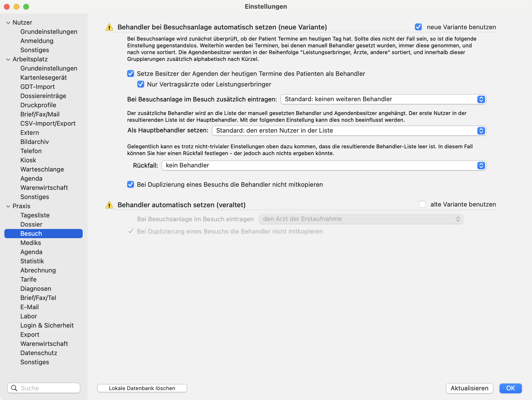Collapse the Nutzer section
532x400 pixels.
click(x=8, y=23)
